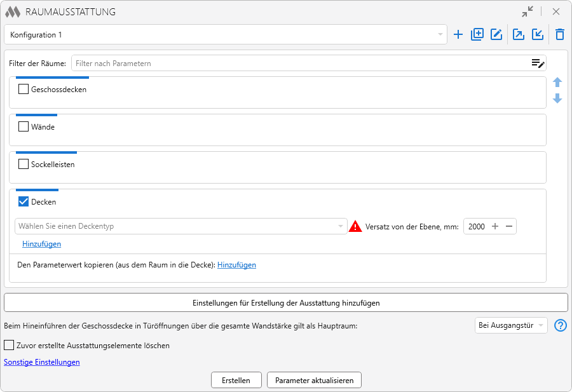
Task: Open help for main room setting
Action: (x=560, y=326)
